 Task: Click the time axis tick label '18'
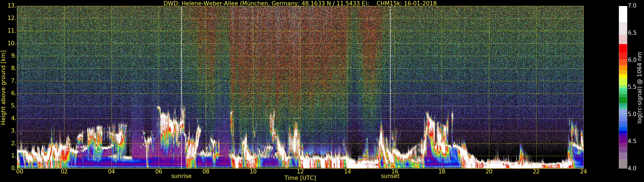[x=442, y=172]
